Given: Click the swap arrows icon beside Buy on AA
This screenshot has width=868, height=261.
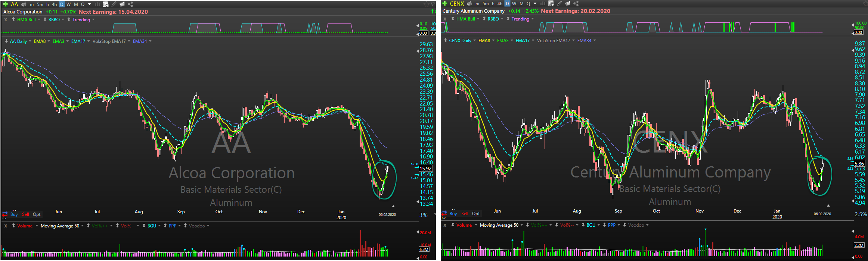Looking at the screenshot, I should pos(5,214).
